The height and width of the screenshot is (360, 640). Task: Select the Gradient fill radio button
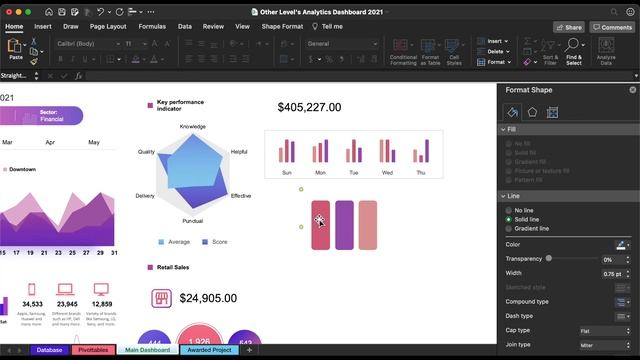(508, 162)
